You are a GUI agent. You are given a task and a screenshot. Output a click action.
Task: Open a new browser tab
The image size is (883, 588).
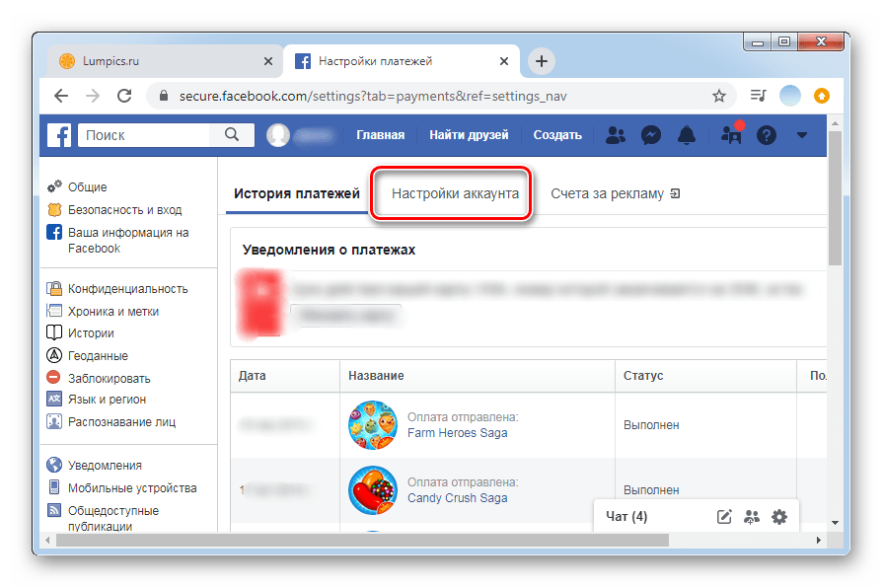(x=542, y=61)
